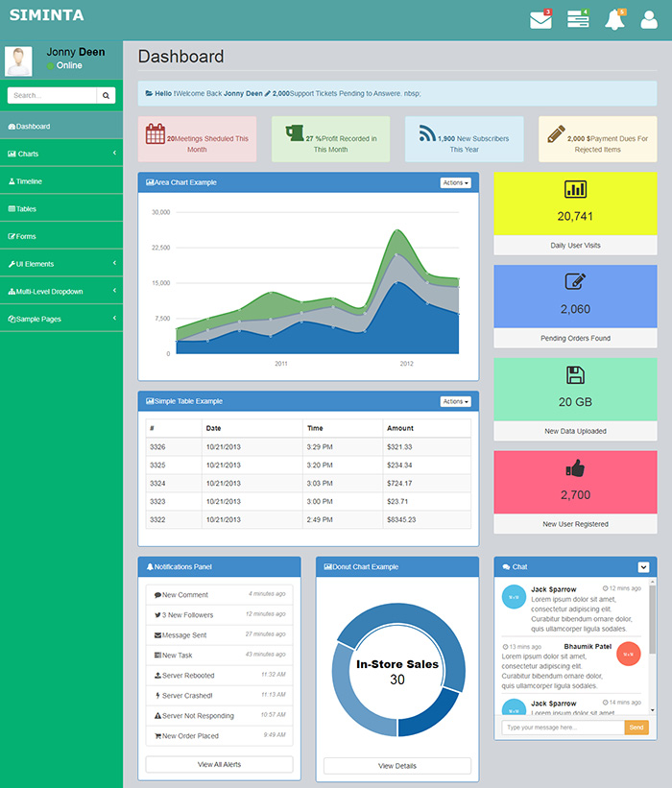Image resolution: width=672 pixels, height=788 pixels.
Task: Open Timeline in the sidebar
Action: (x=61, y=180)
